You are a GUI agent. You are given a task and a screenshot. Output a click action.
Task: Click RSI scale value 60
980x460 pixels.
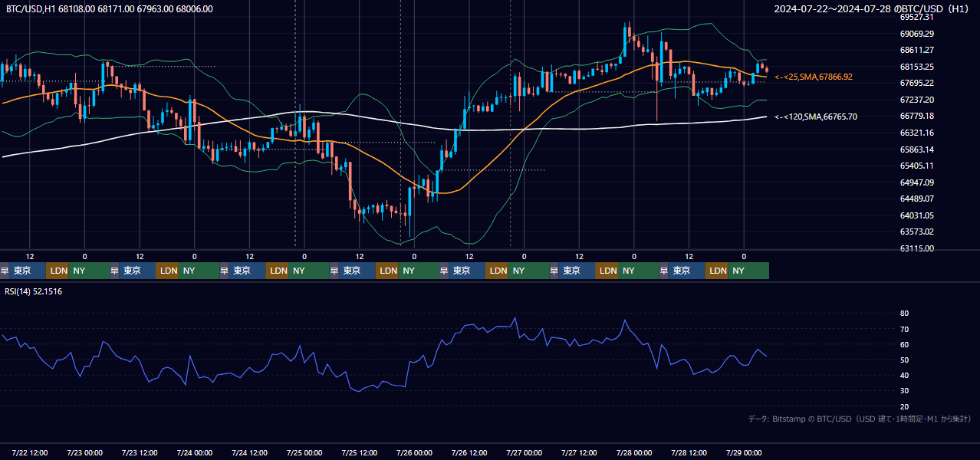tap(904, 344)
